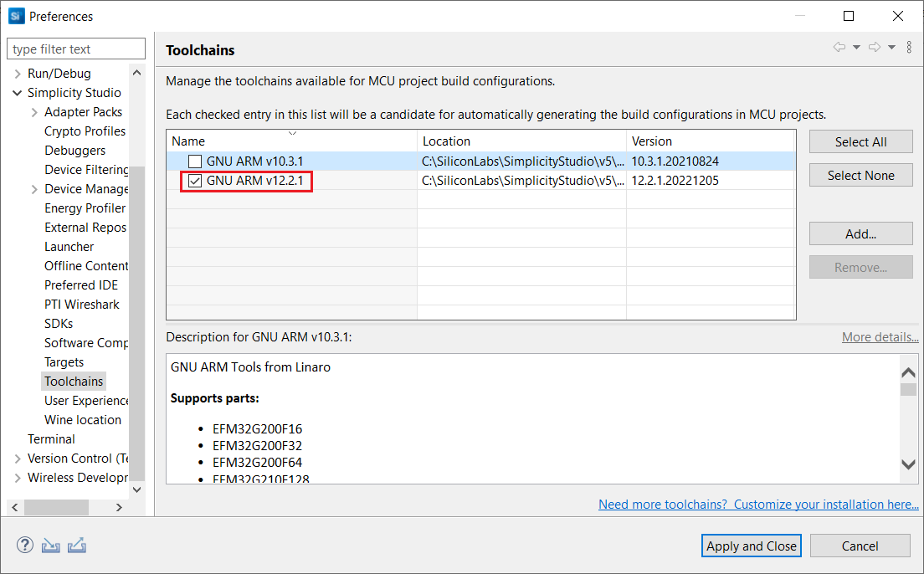Check the GNU ARM v10.3.1 toolchain
Screen dimensions: 924x574
click(x=195, y=161)
